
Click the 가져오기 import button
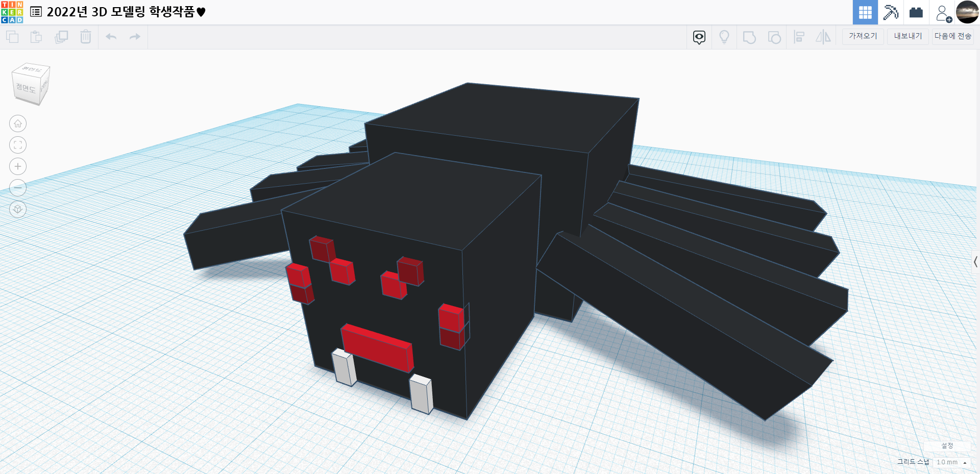(863, 36)
